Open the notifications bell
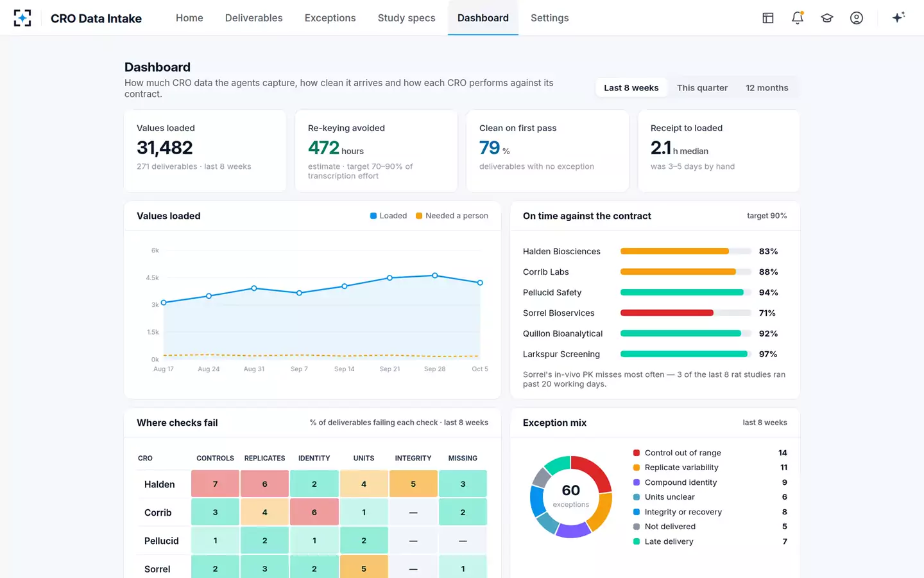The width and height of the screenshot is (924, 578). click(798, 18)
